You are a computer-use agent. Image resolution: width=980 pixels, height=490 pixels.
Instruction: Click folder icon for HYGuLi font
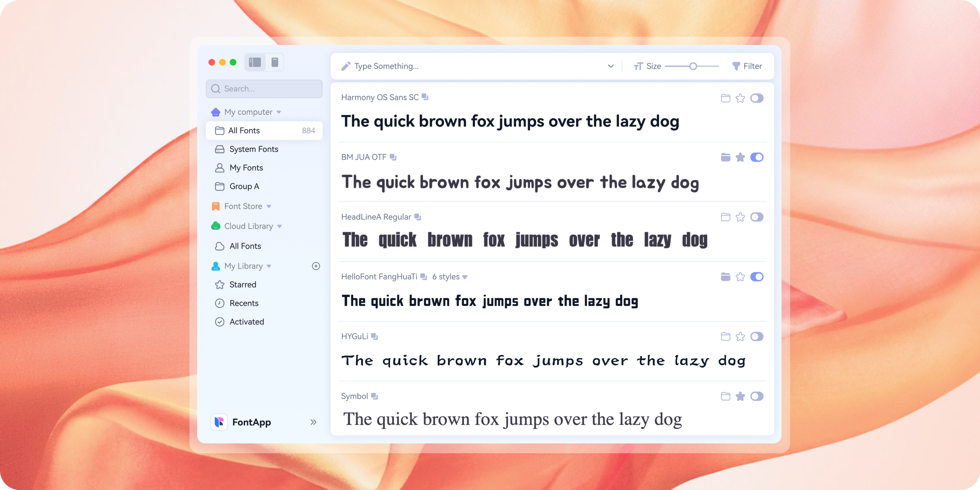725,336
